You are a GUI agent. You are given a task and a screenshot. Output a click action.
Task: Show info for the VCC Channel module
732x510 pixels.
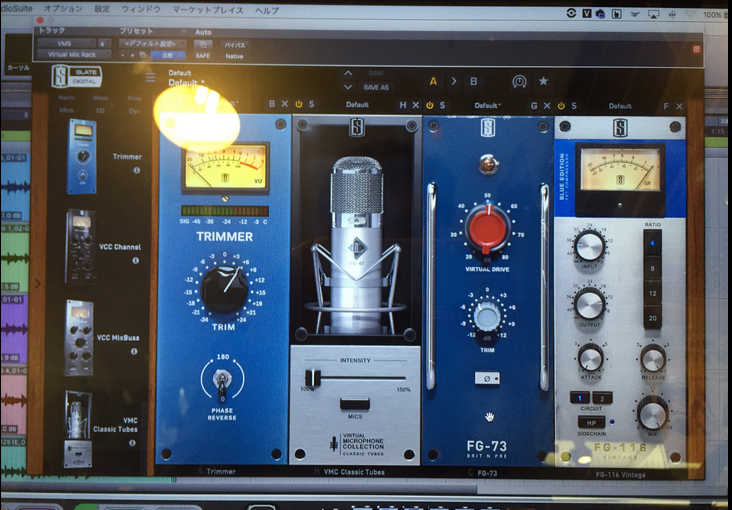click(135, 261)
